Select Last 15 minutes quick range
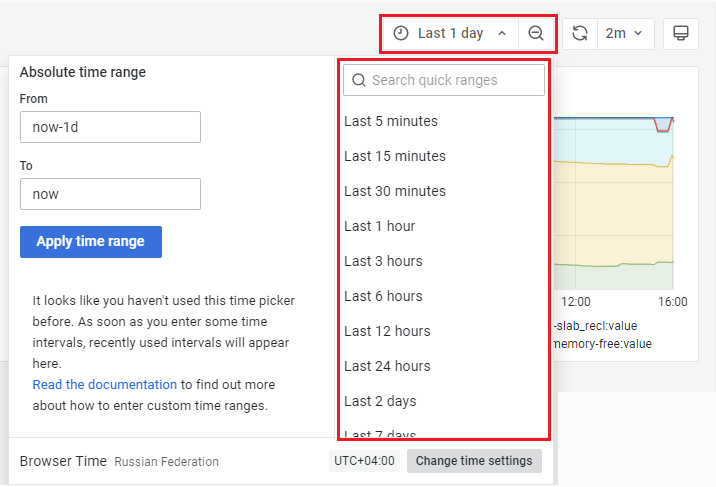This screenshot has width=716, height=487. (395, 156)
